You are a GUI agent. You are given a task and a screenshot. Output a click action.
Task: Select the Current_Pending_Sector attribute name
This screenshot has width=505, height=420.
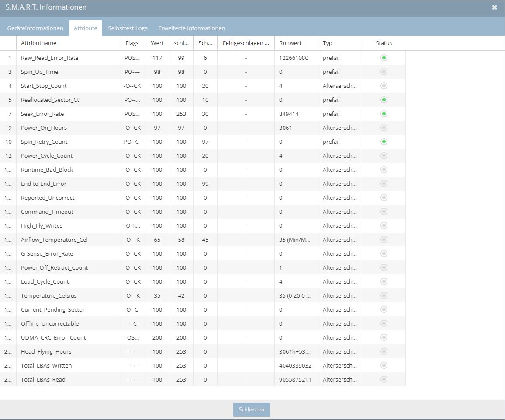53,309
